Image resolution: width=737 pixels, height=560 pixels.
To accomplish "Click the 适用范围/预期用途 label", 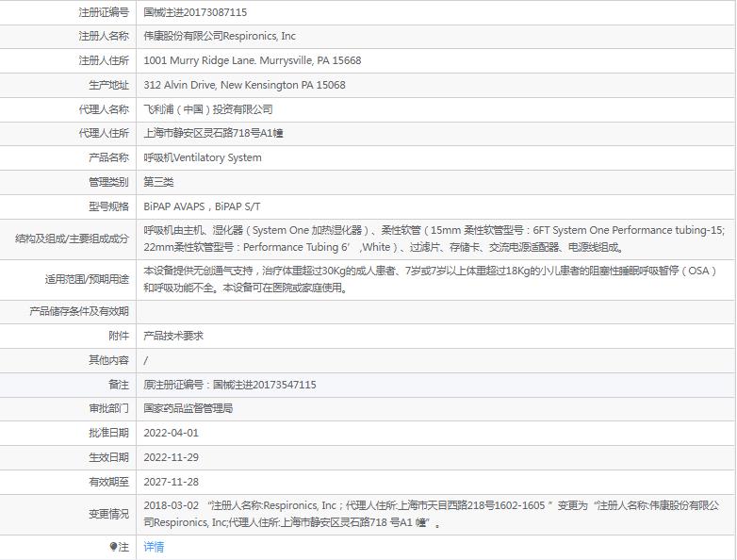I will [x=87, y=279].
